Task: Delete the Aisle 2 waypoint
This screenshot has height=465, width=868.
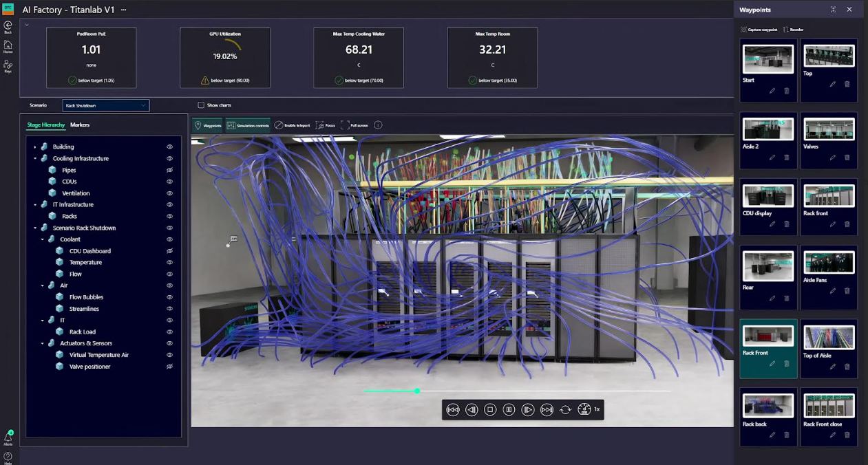Action: pos(787,158)
